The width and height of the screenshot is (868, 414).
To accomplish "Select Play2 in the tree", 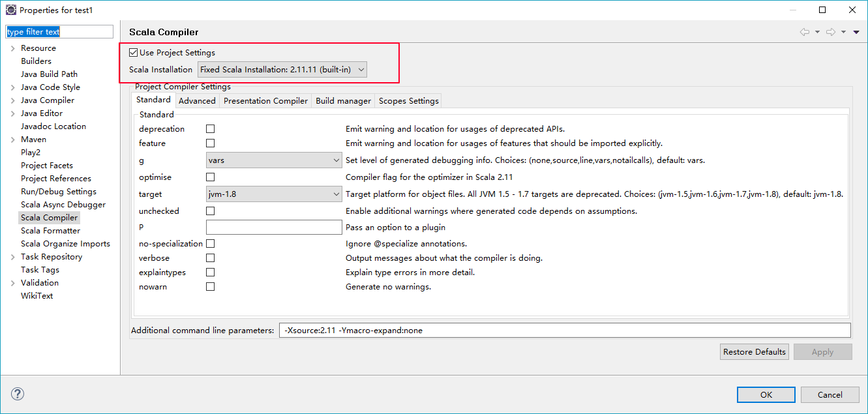I will pyautogui.click(x=31, y=153).
